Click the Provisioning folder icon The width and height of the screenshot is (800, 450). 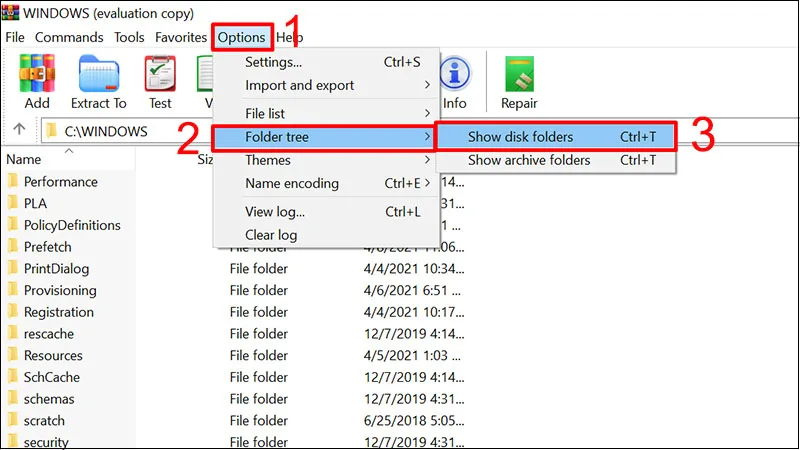[13, 289]
